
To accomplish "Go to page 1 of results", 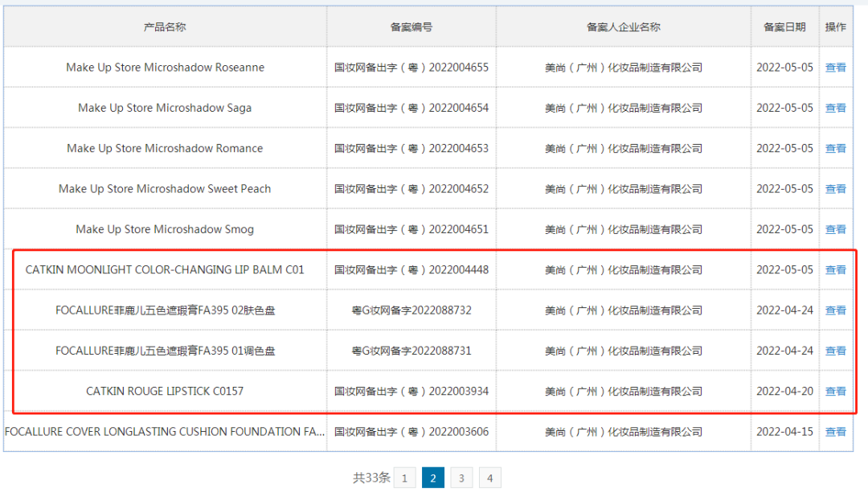I will click(404, 479).
